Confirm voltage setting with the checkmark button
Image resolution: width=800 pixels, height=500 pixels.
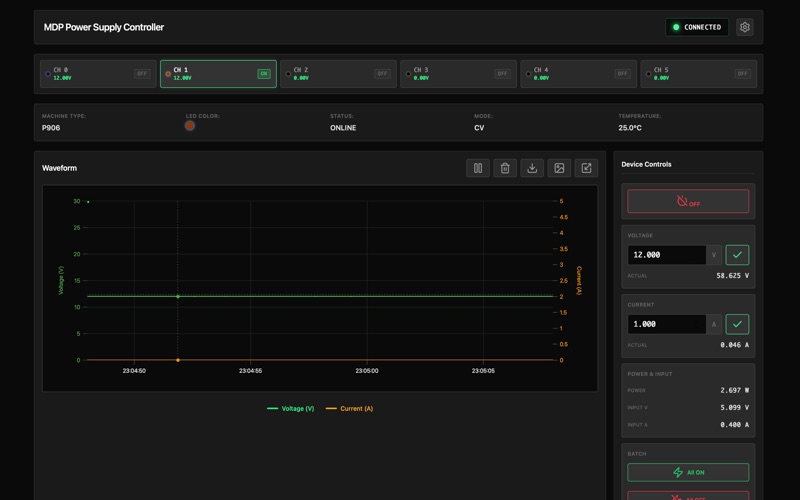(x=737, y=255)
